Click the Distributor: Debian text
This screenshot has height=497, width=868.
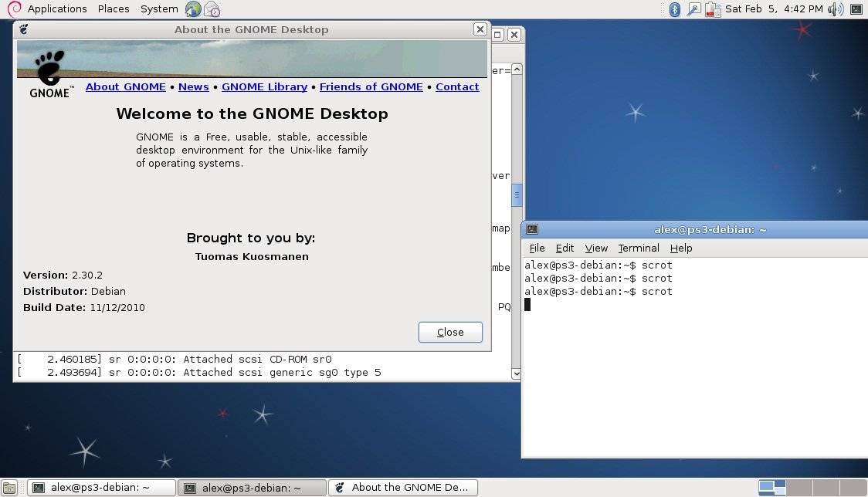click(x=74, y=291)
